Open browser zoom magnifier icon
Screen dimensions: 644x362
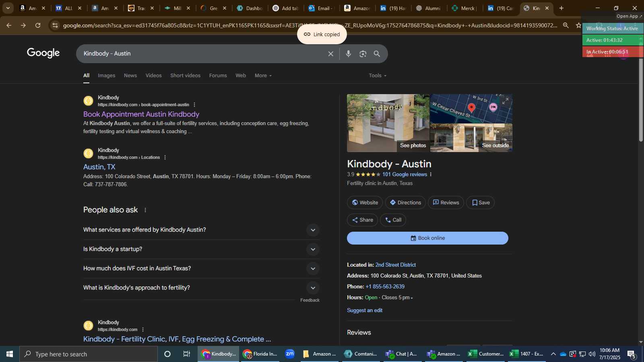pyautogui.click(x=566, y=25)
